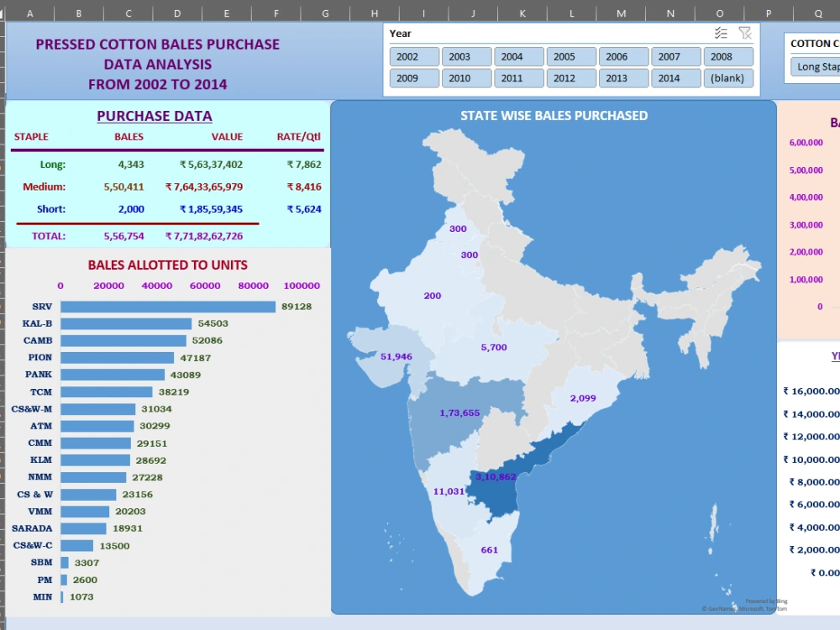
Task: Filter by year 2009
Action: [414, 77]
